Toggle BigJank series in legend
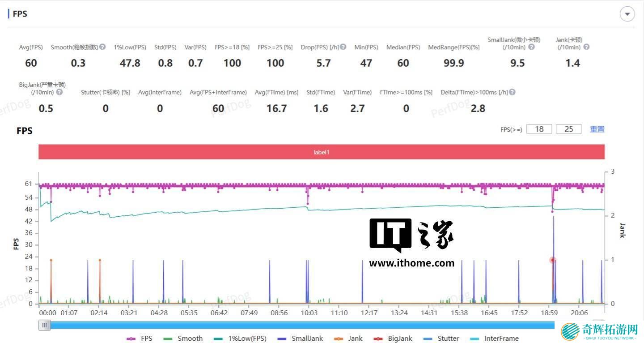The image size is (644, 343). click(393, 339)
